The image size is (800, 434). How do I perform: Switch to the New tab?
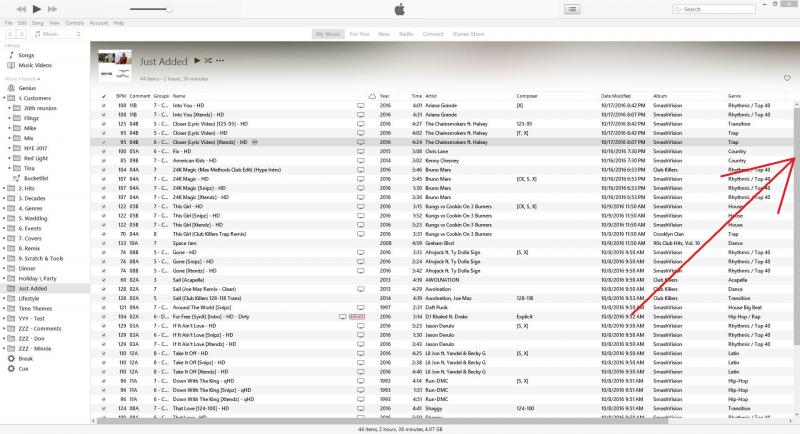pyautogui.click(x=384, y=34)
